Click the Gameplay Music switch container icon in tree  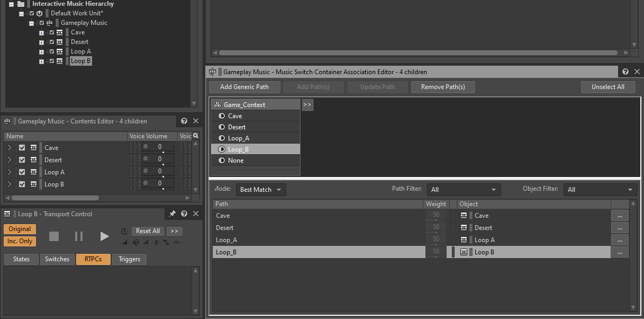[x=49, y=23]
